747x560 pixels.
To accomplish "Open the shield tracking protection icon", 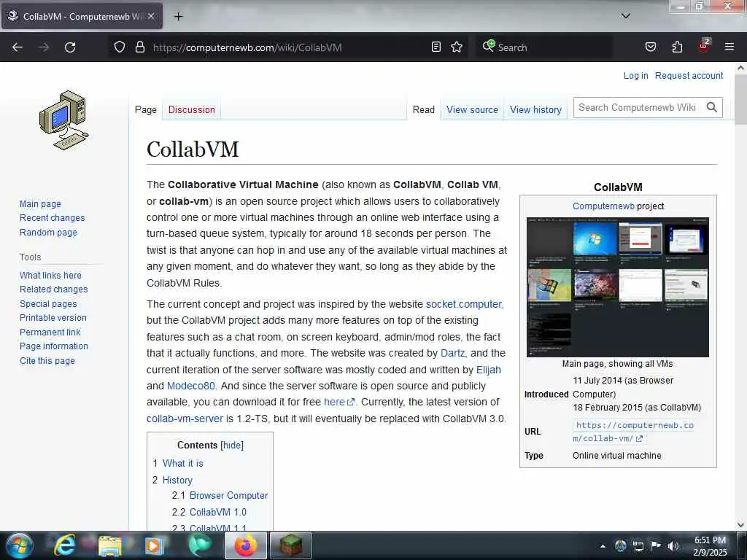I will click(120, 47).
